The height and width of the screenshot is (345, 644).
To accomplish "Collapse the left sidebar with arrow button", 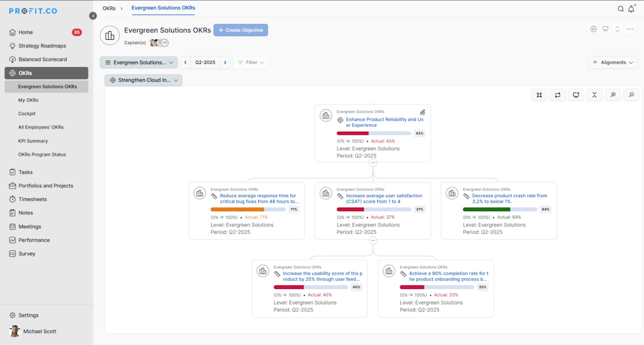I will pyautogui.click(x=93, y=16).
